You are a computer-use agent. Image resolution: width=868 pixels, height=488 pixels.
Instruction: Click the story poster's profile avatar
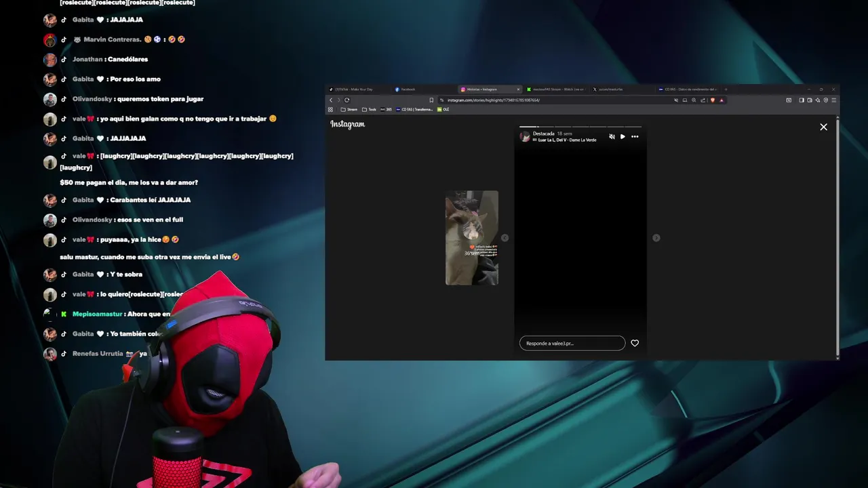click(525, 137)
